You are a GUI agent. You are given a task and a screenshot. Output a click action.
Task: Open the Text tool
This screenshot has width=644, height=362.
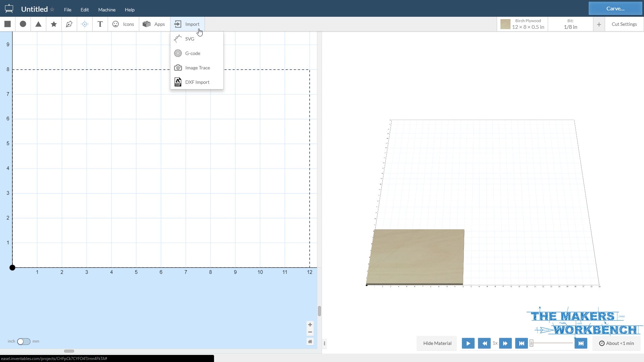click(x=100, y=24)
